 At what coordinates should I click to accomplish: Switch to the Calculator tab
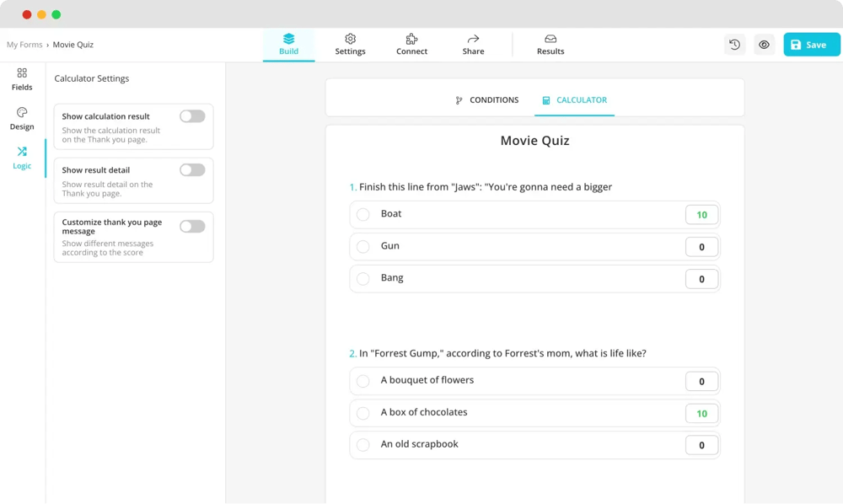(x=574, y=100)
